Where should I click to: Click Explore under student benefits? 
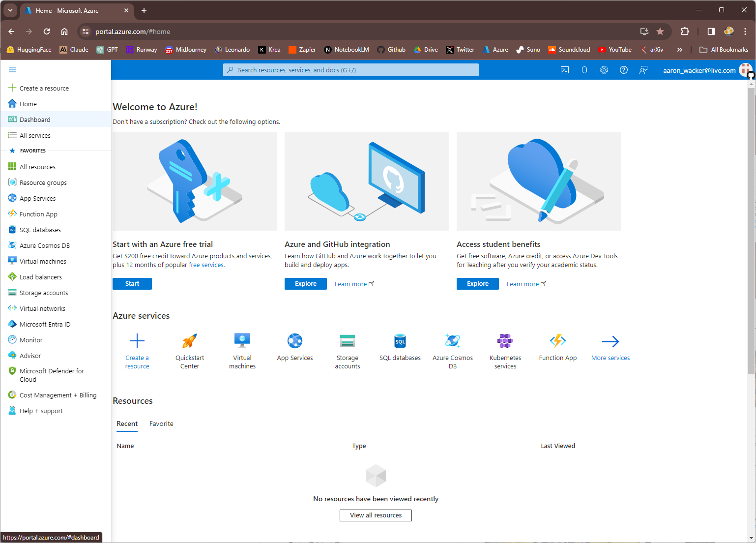point(478,284)
